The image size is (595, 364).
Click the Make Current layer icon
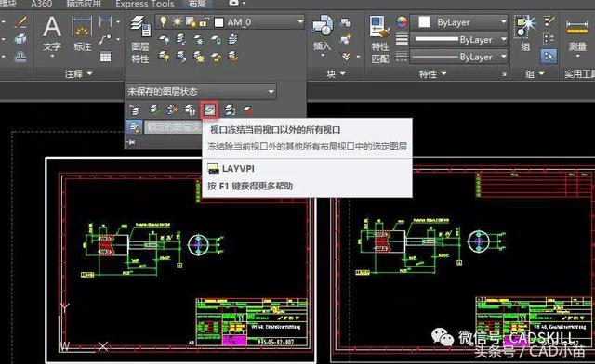[233, 39]
